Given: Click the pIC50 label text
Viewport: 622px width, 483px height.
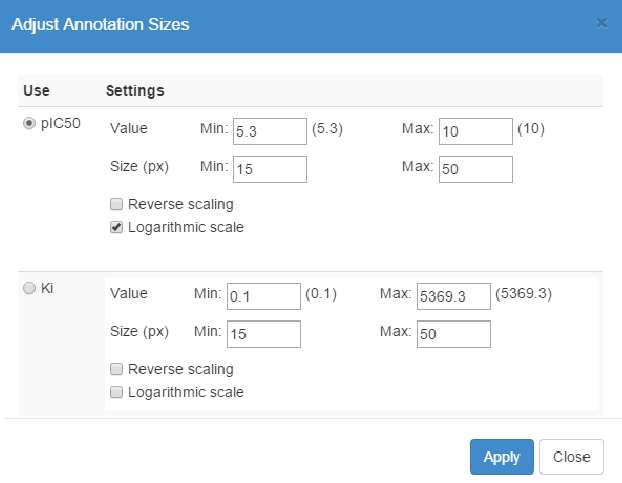Looking at the screenshot, I should pos(61,124).
